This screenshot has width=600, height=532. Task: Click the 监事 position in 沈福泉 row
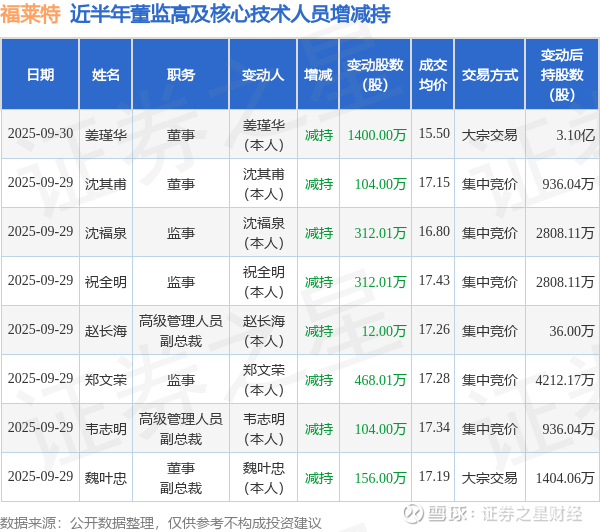(x=181, y=233)
